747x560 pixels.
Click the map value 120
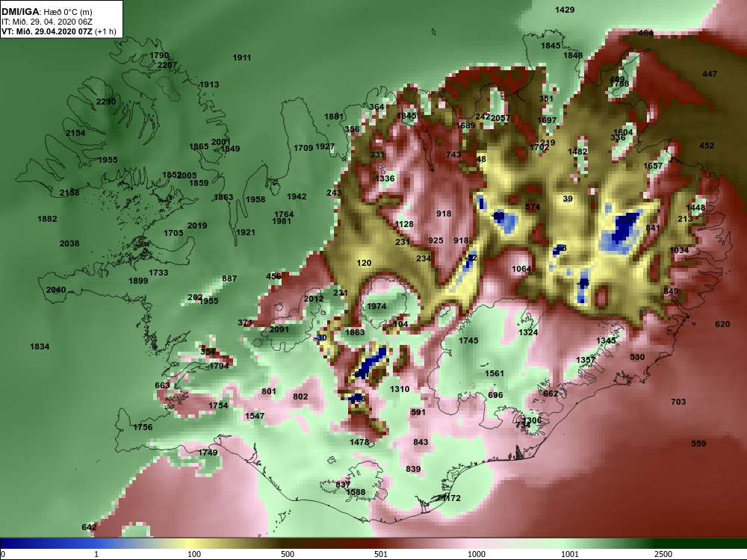click(x=364, y=263)
